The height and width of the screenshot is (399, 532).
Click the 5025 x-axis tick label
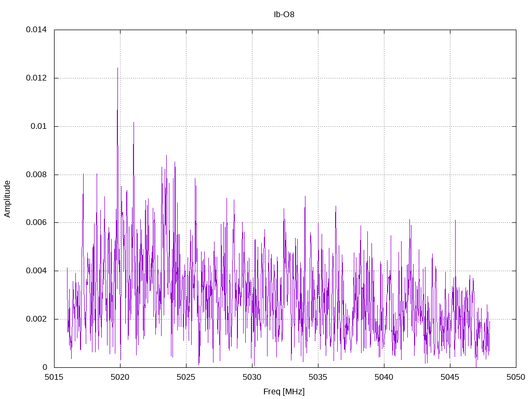click(x=187, y=377)
